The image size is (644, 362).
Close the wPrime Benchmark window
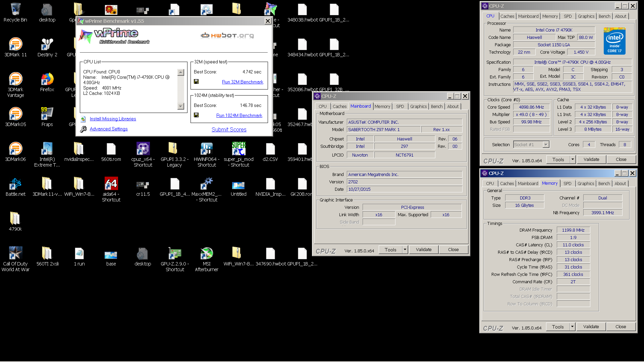(268, 21)
